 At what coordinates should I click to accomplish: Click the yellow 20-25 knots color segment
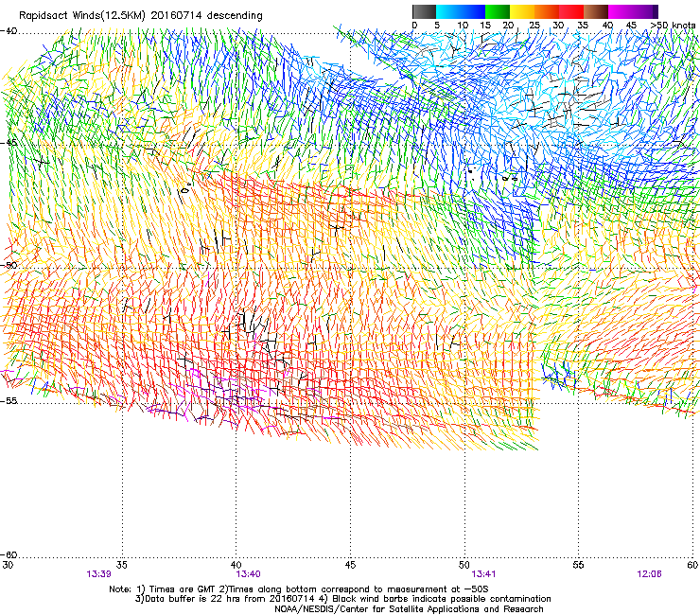522,11
